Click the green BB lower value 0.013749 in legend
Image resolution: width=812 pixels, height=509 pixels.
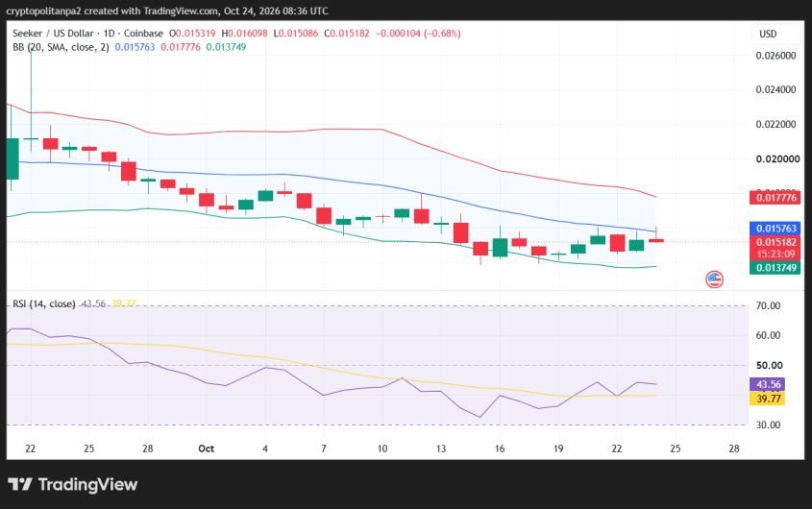[x=226, y=47]
